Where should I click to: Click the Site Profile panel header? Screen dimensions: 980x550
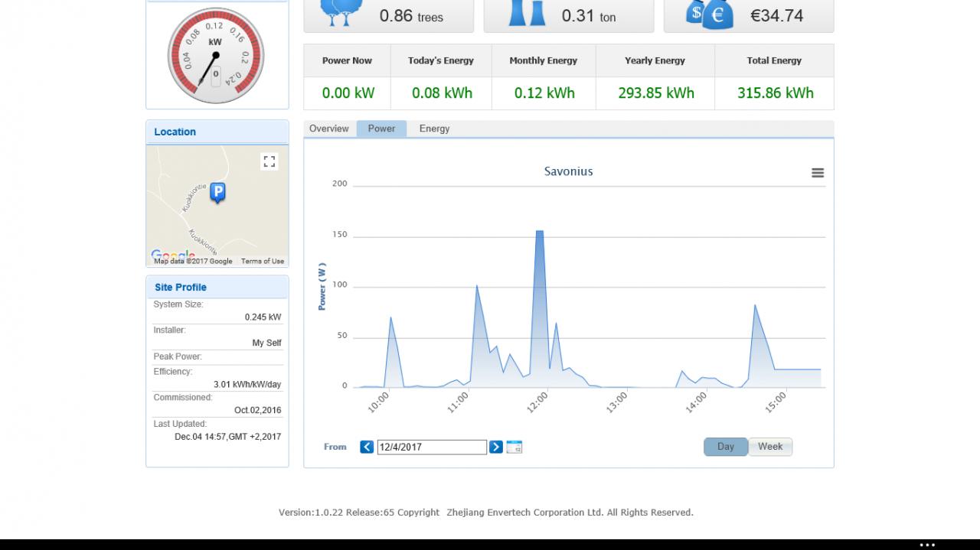pyautogui.click(x=217, y=287)
